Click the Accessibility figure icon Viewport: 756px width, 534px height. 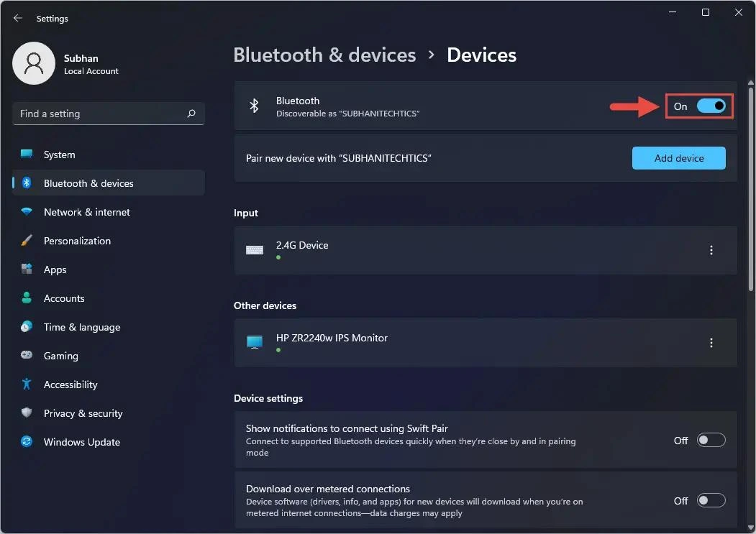[27, 384]
